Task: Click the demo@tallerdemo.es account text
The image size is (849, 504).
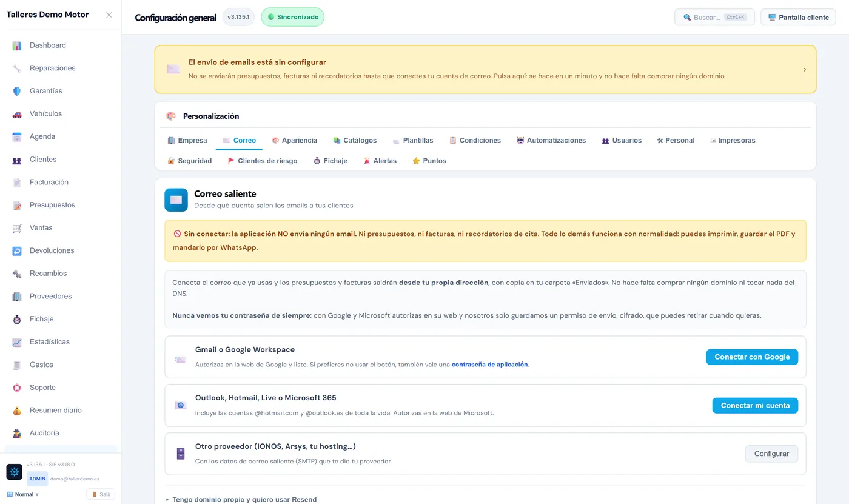Action: [75, 479]
